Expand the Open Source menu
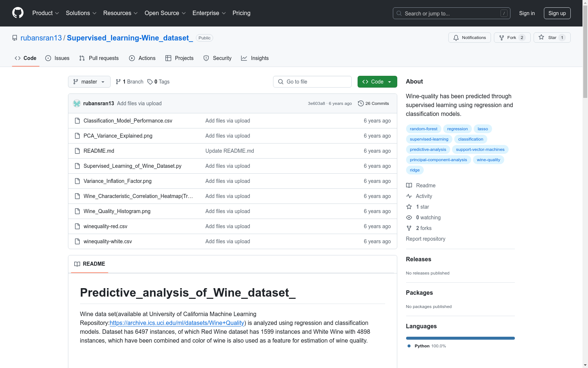The width and height of the screenshot is (588, 368). click(x=165, y=13)
